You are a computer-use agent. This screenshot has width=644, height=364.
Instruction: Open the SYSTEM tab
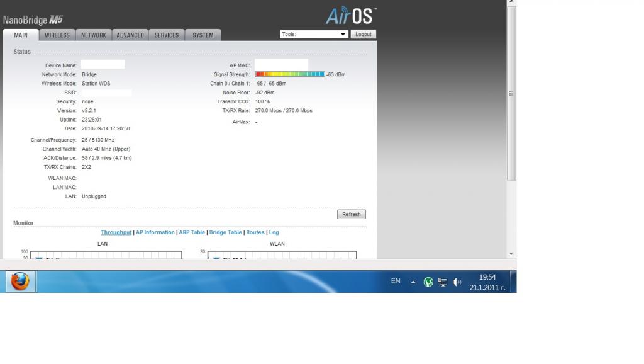coord(203,35)
